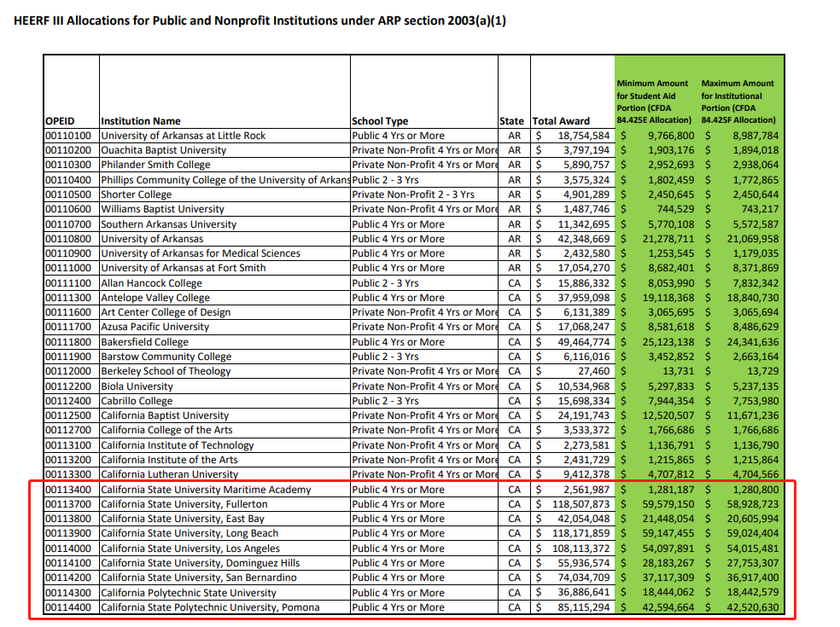Select Philander Smith College cell
The height and width of the screenshot is (627, 840).
(155, 165)
